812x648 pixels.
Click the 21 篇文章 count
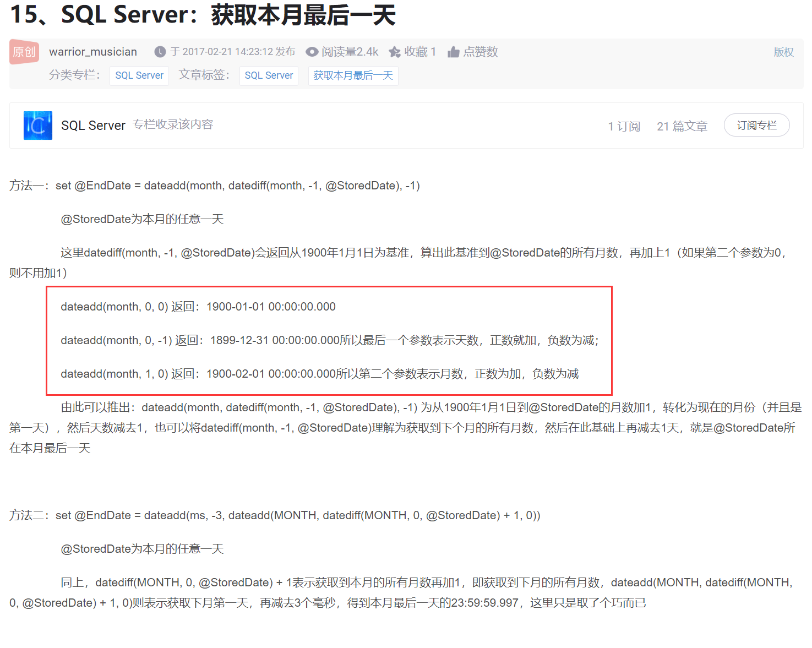(682, 127)
